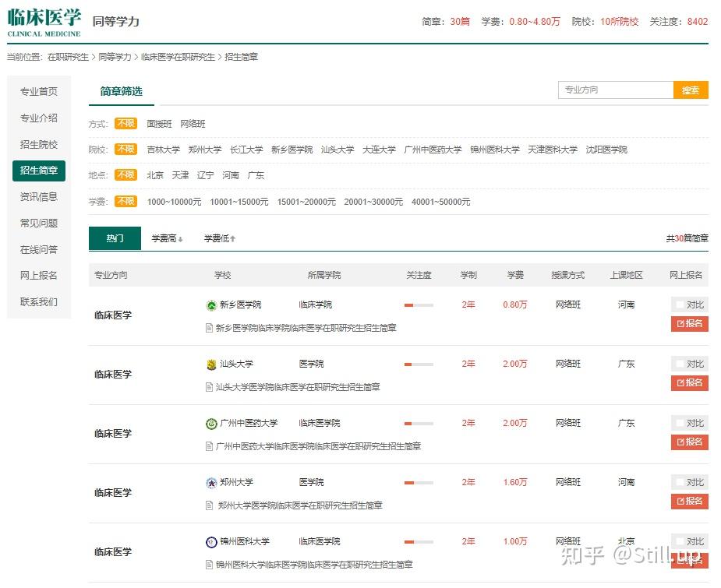Viewport: 721px width, 588px height.
Task: Click 关注度 bar in 新乡医学院 row
Action: [x=419, y=305]
